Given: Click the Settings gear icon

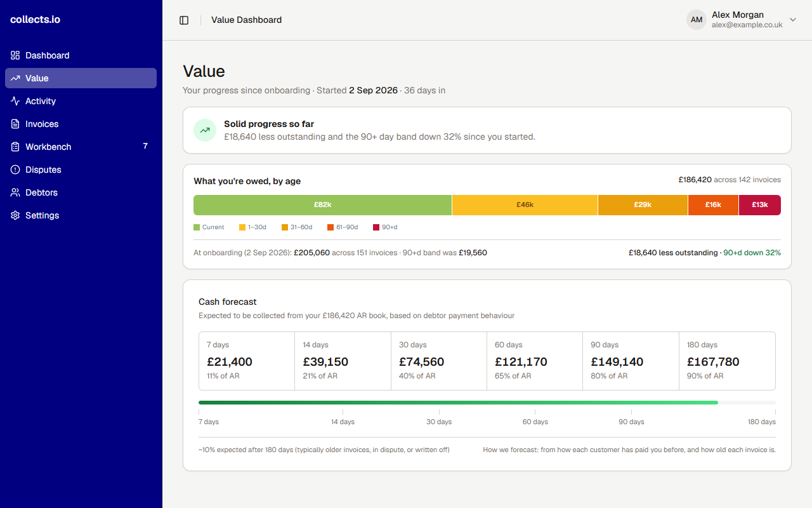Looking at the screenshot, I should pos(15,215).
